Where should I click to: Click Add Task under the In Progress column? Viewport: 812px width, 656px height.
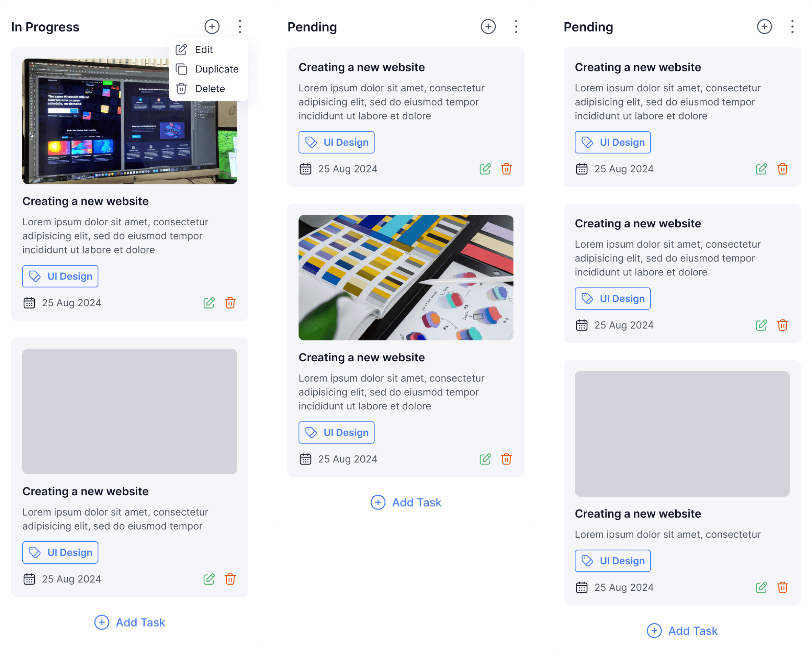click(x=130, y=623)
